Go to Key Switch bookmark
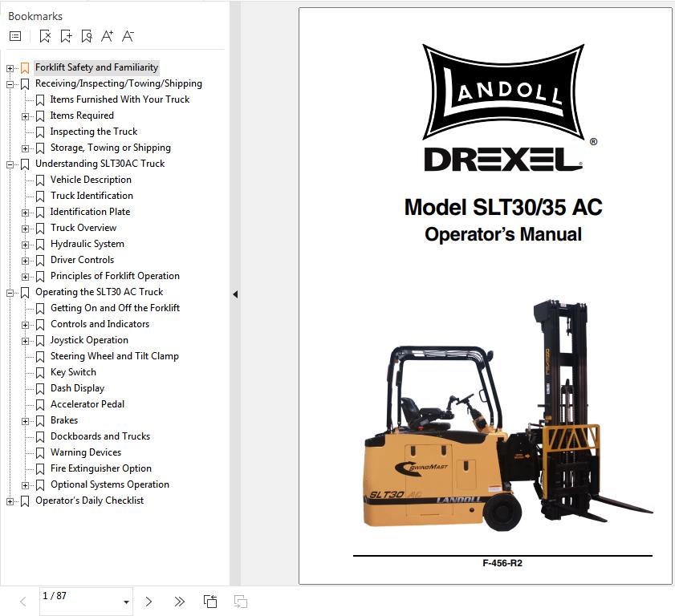675x616 pixels. pyautogui.click(x=73, y=372)
